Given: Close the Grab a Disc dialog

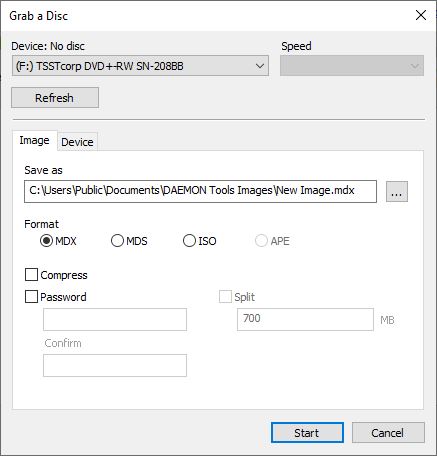Looking at the screenshot, I should coord(421,15).
